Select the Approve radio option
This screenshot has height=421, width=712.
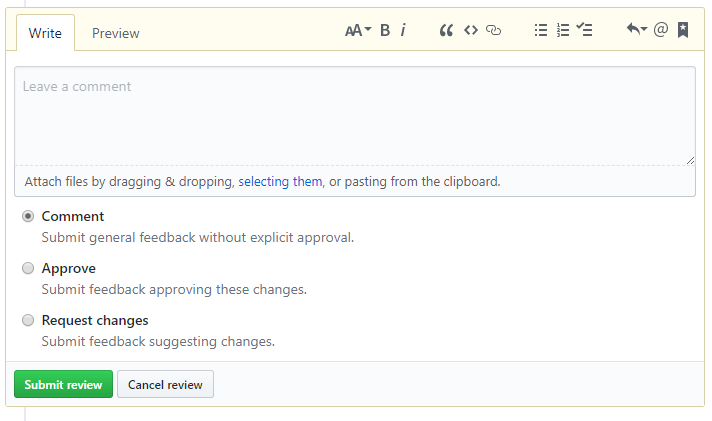(28, 268)
